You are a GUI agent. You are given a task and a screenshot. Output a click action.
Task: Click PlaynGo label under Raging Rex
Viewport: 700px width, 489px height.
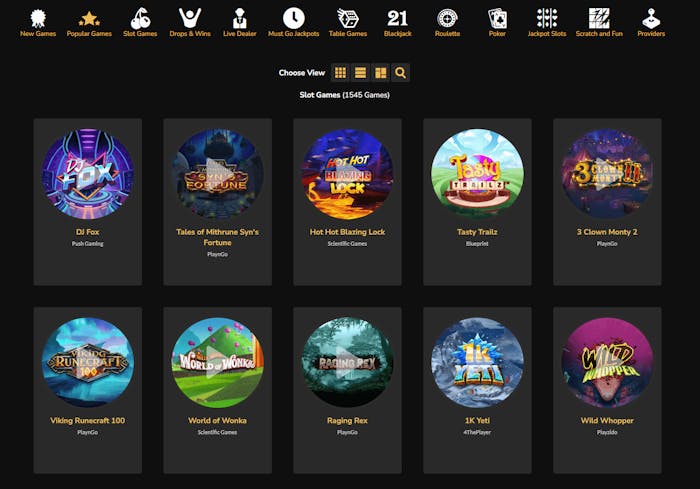click(x=347, y=432)
